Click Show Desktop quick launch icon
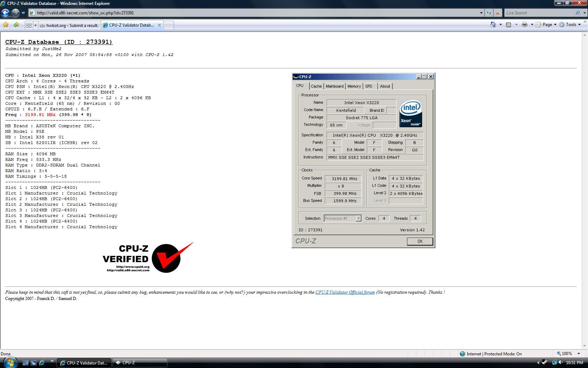 (x=25, y=363)
